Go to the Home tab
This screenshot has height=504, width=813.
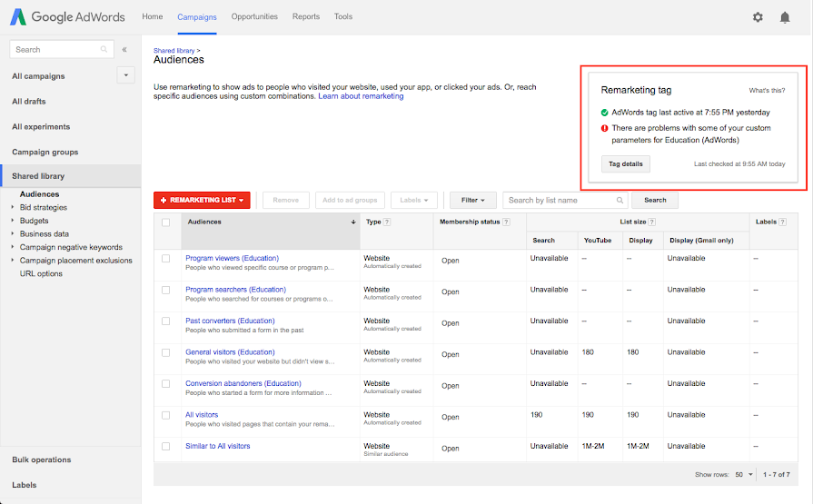tap(153, 16)
